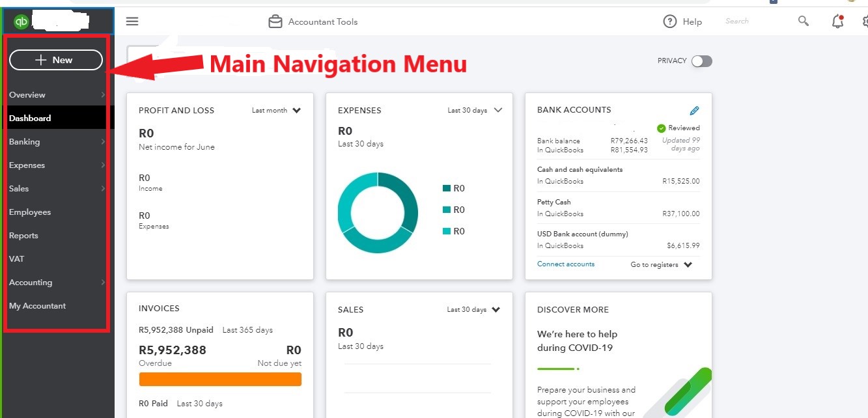Toggle the hamburger menu icon
Screen dimensions: 868x418
coord(132,21)
